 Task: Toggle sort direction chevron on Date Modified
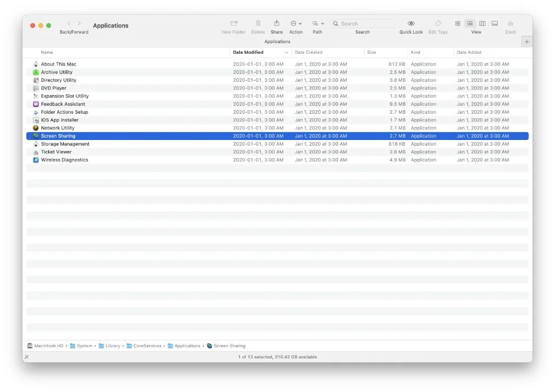(x=286, y=52)
